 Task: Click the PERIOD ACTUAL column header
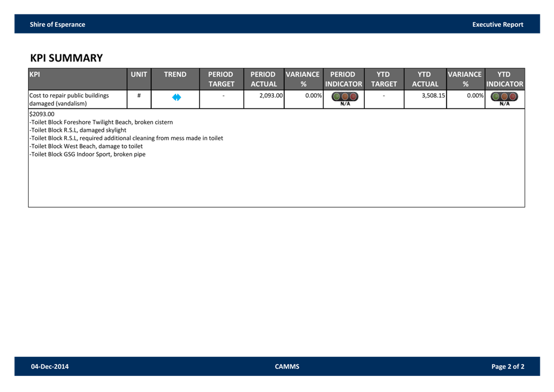(x=263, y=79)
